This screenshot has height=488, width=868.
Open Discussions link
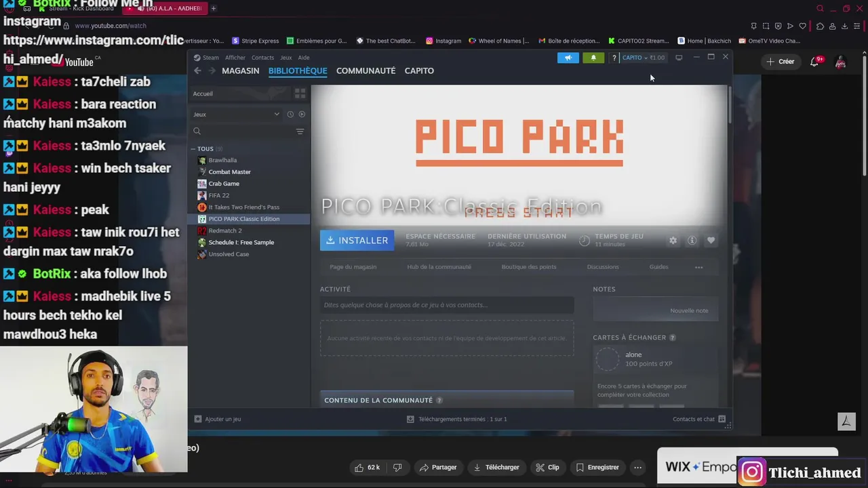click(603, 267)
